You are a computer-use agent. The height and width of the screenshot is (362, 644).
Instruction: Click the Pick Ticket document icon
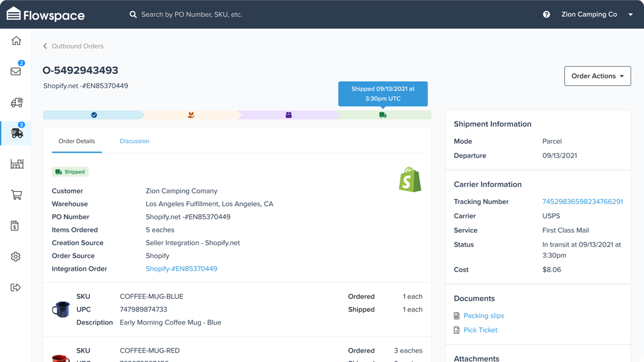coord(456,330)
